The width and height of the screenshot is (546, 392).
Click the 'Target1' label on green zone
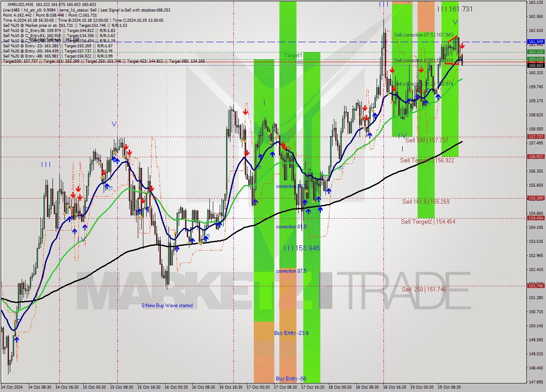[293, 55]
